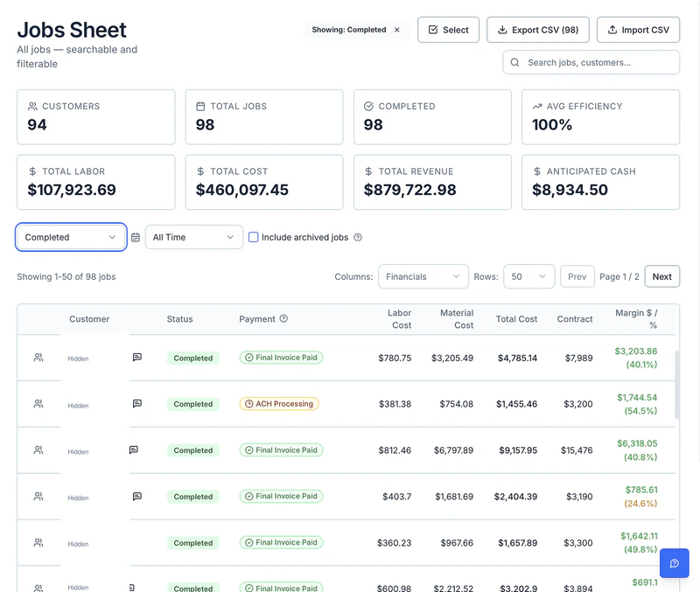Click customer icon in ACH Processing row
This screenshot has width=700, height=592.
pos(38,404)
